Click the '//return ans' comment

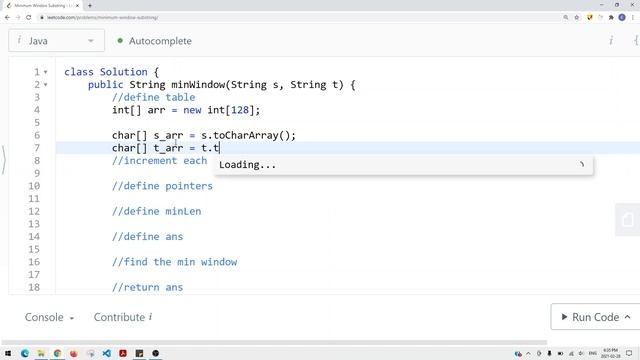click(x=147, y=287)
